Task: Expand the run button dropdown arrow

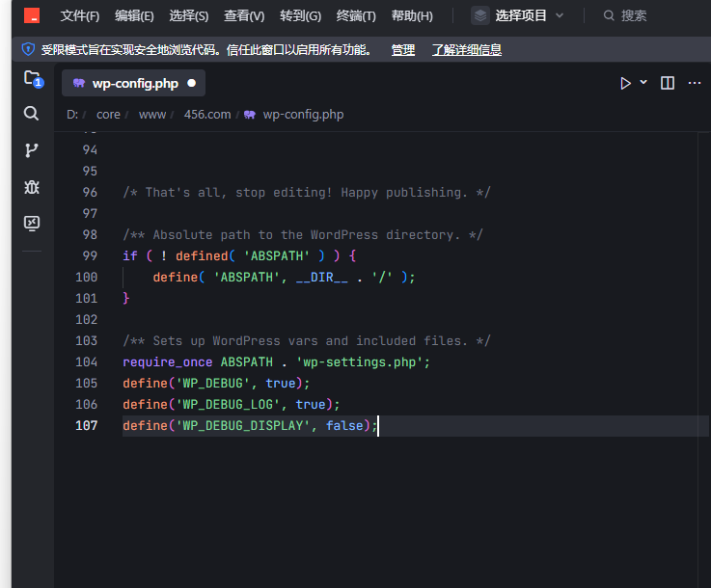Action: 643,83
